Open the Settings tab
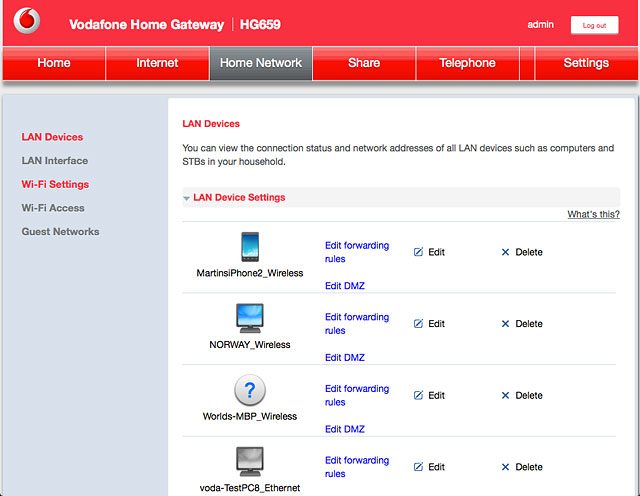640x496 pixels. click(586, 63)
